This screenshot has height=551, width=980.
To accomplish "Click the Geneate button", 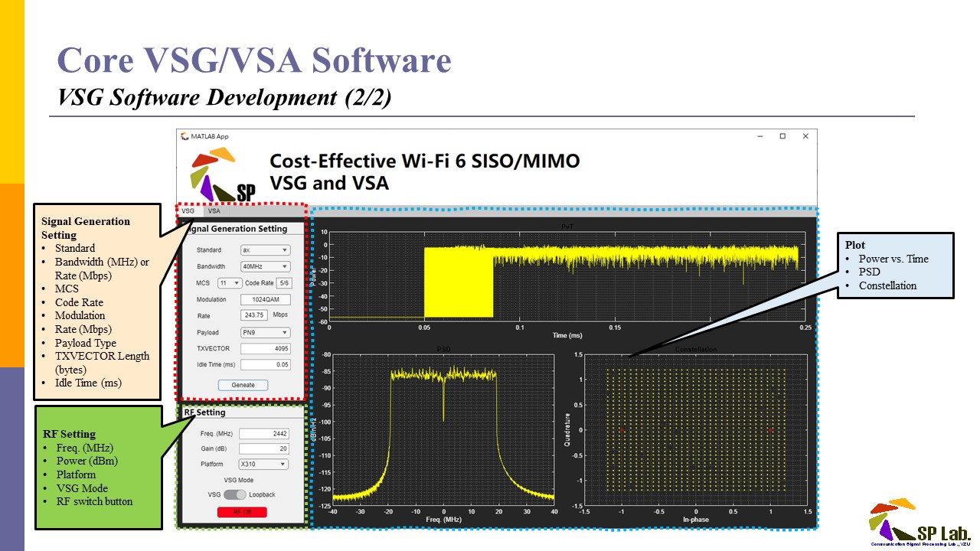I will coord(243,385).
